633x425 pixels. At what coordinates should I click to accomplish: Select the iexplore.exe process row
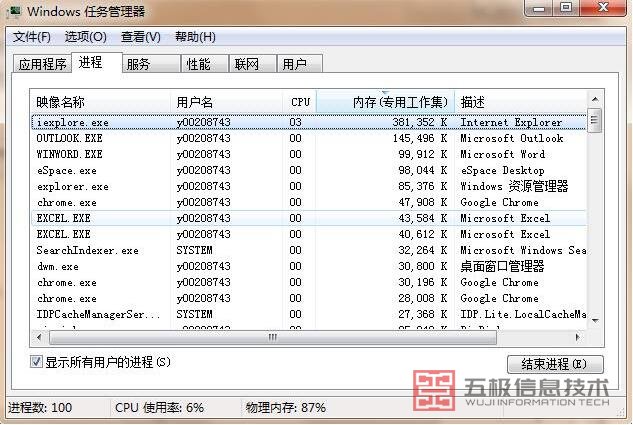(309, 122)
